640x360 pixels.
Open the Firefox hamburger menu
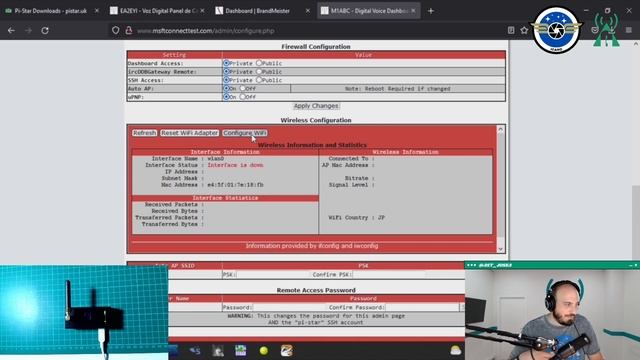[x=629, y=30]
